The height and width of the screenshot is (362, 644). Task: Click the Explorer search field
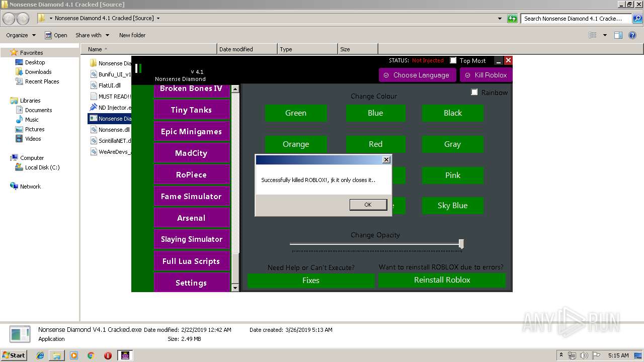pos(576,19)
